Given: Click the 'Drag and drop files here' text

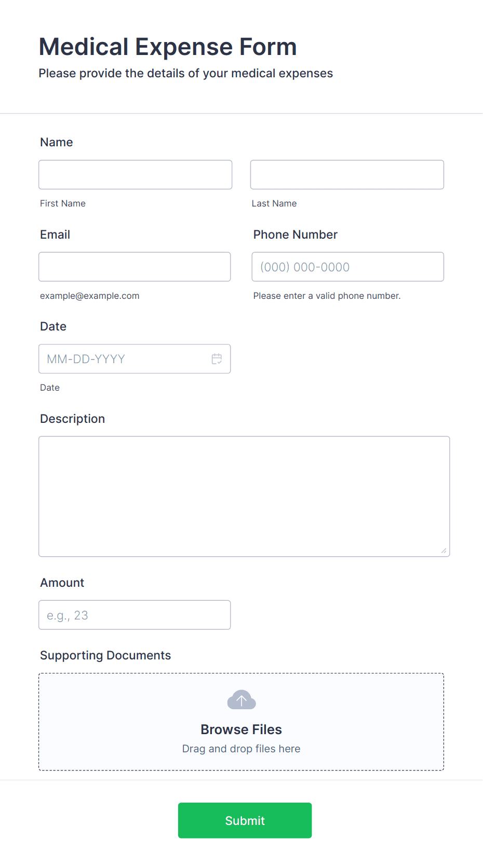Looking at the screenshot, I should [x=242, y=749].
